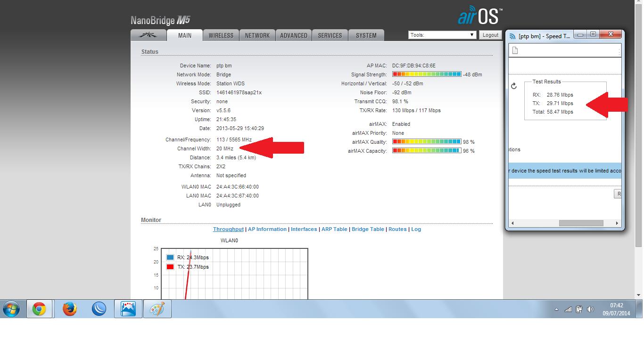644x362 pixels.
Task: Click the Signal Strength bar
Action: coord(427,74)
